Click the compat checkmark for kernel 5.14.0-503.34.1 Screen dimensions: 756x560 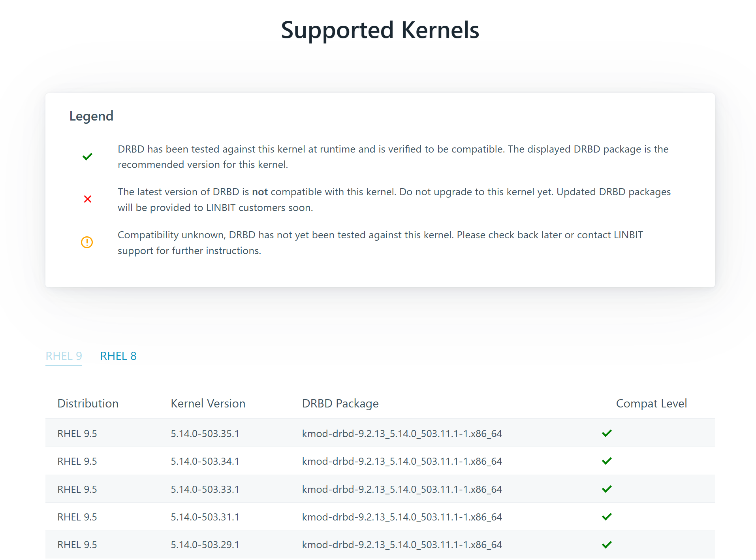tap(607, 461)
